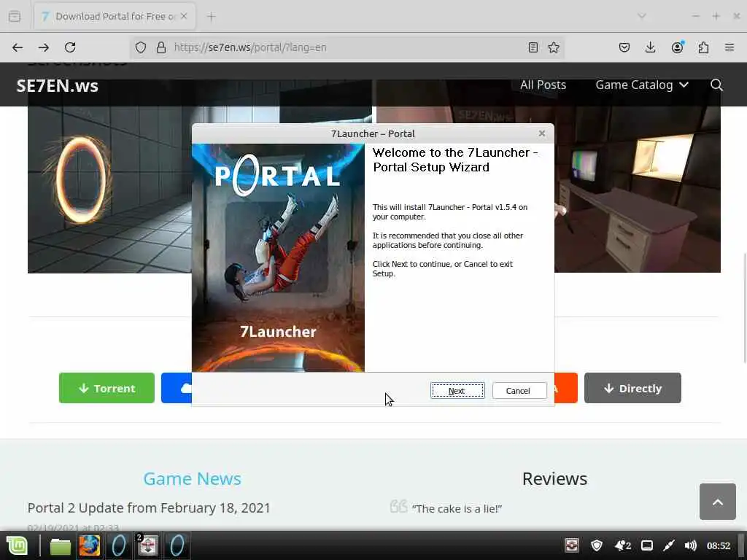Click the taskbar clock showing 08:52

click(x=719, y=545)
